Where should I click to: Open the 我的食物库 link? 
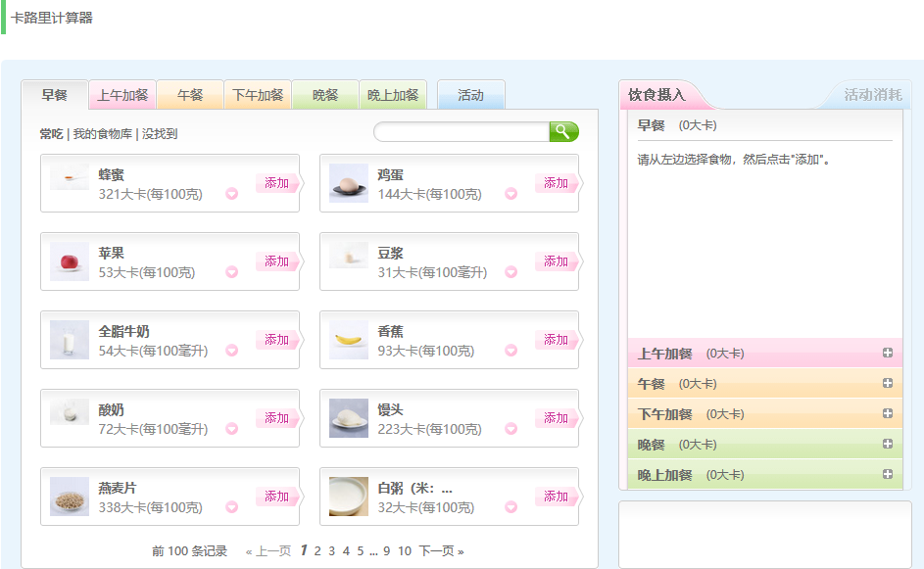103,134
